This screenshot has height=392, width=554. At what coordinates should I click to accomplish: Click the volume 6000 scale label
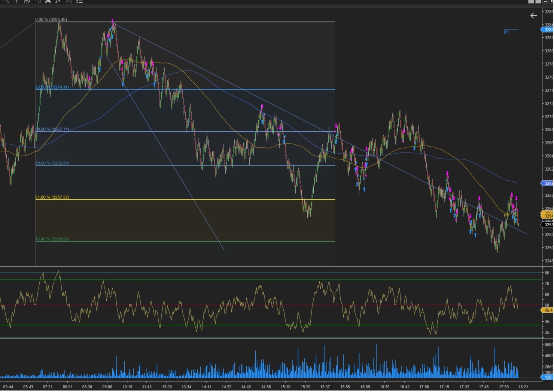pyautogui.click(x=549, y=344)
